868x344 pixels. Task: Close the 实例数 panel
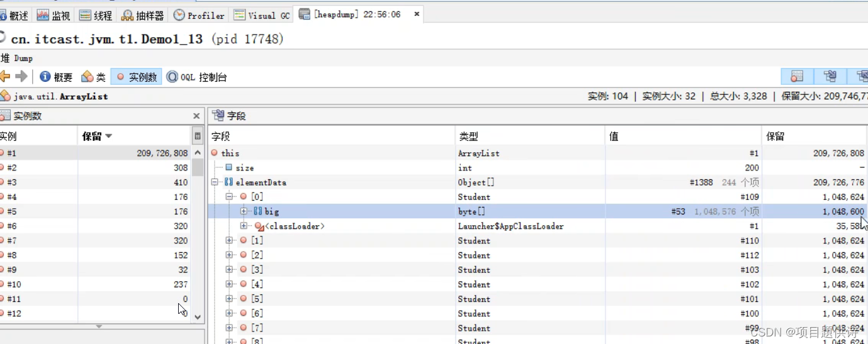tap(196, 116)
